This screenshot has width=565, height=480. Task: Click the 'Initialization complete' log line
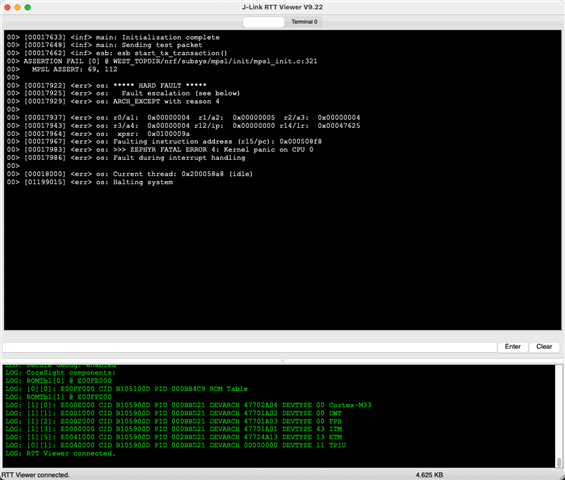(113, 37)
